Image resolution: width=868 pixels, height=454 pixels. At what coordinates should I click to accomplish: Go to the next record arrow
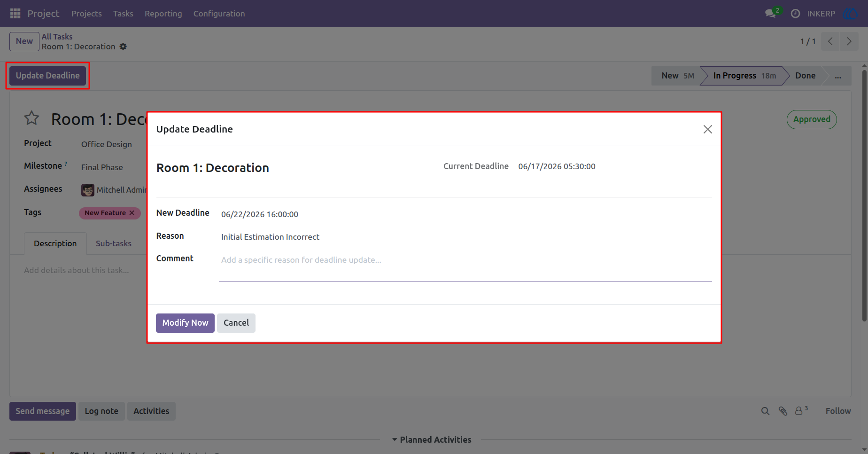(849, 41)
